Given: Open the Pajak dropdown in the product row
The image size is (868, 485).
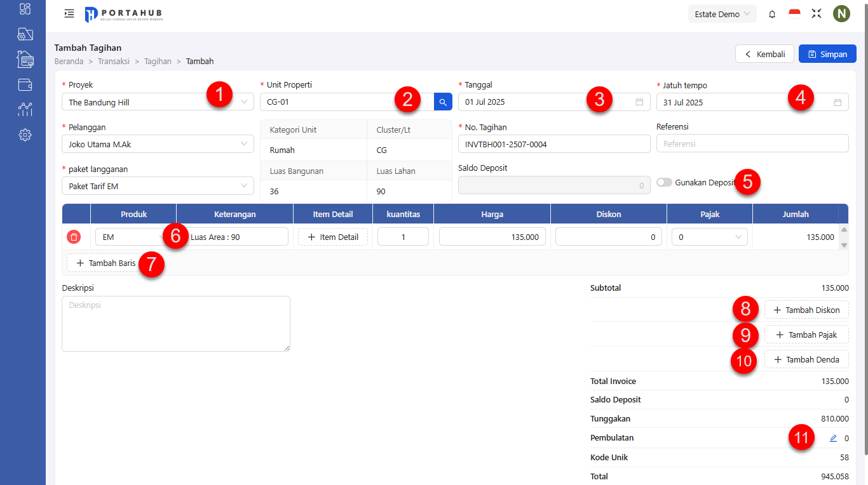Looking at the screenshot, I should (x=709, y=236).
